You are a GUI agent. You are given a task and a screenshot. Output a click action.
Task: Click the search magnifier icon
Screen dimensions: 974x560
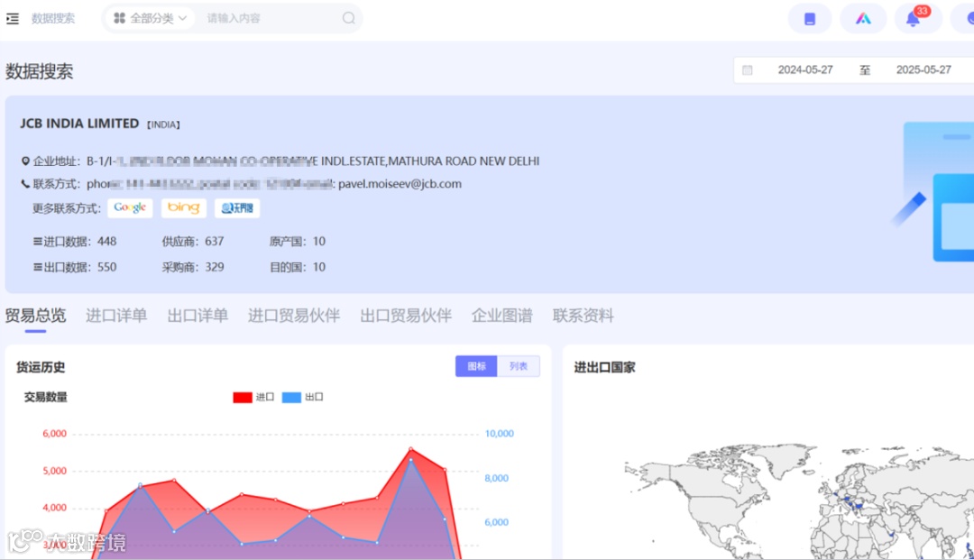point(349,19)
